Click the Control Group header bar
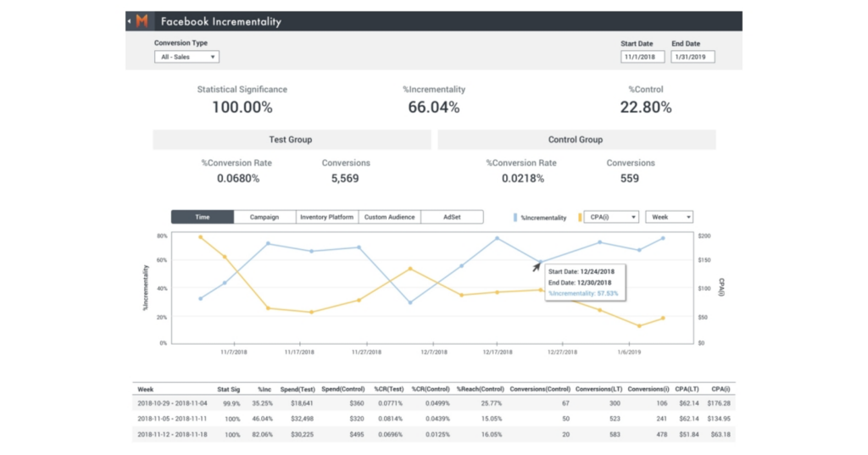The width and height of the screenshot is (868, 455). (576, 140)
